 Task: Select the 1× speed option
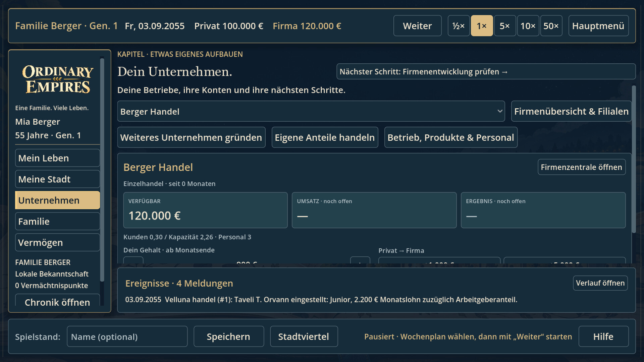tap(482, 26)
